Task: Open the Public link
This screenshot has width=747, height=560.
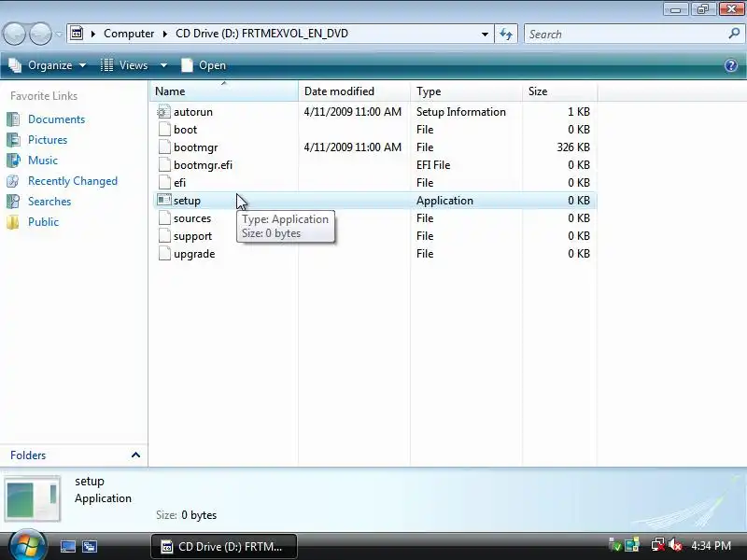Action: [x=43, y=222]
